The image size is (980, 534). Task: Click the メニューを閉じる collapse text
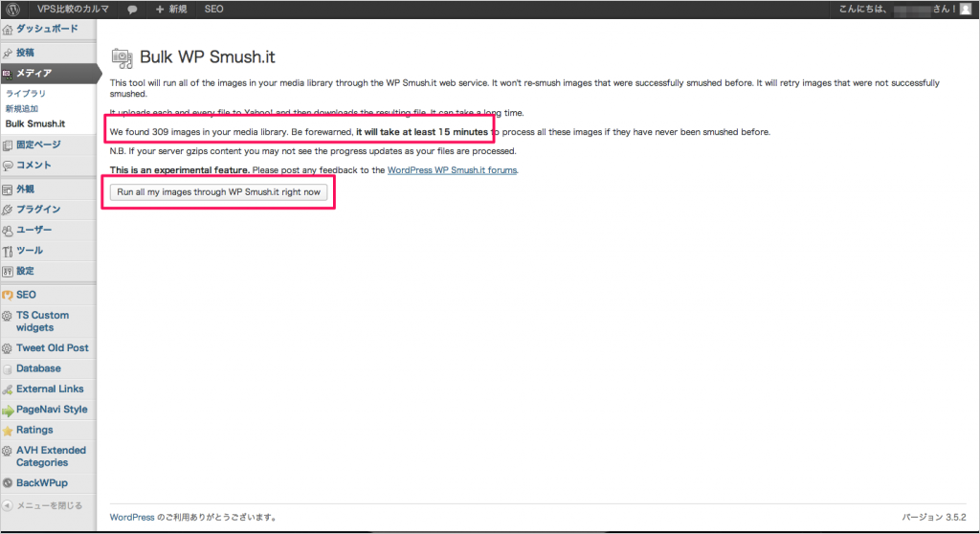[x=50, y=505]
